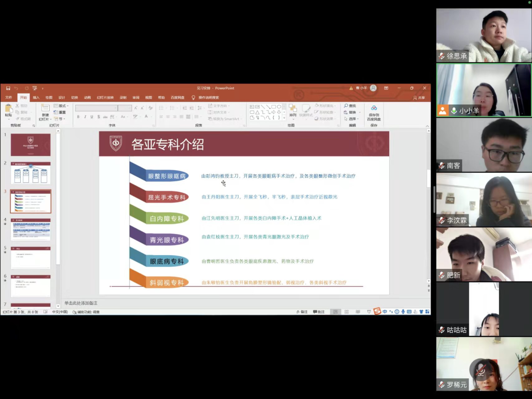
Task: Open the Insert (插入) ribbon tab
Action: (x=36, y=98)
